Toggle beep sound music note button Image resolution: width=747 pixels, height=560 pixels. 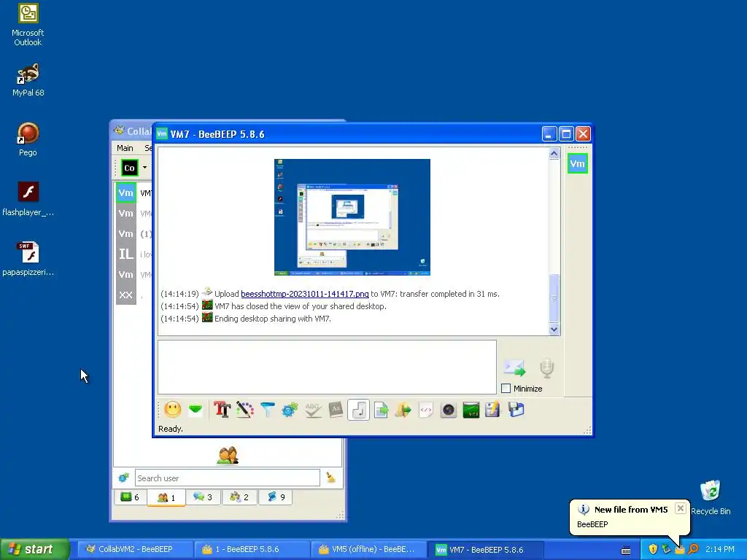tap(359, 410)
